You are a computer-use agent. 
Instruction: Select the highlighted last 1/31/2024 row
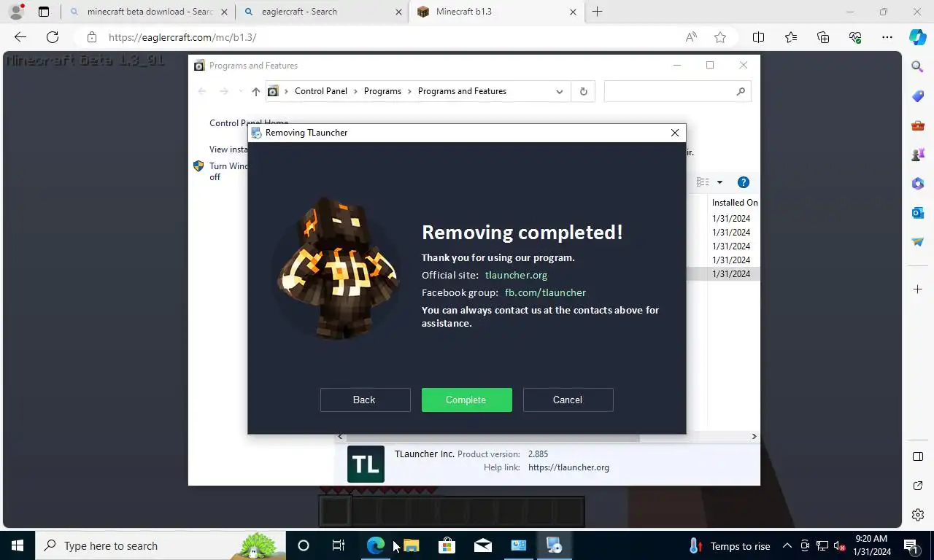(x=731, y=274)
